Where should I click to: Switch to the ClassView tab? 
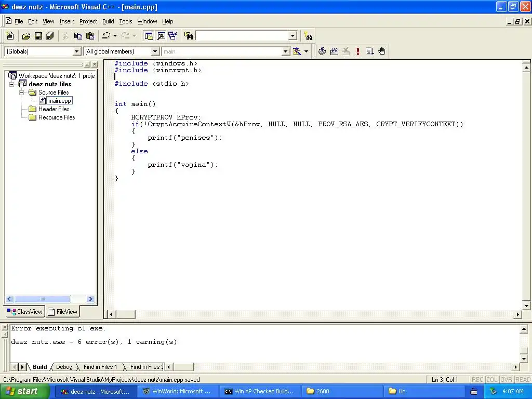point(25,312)
